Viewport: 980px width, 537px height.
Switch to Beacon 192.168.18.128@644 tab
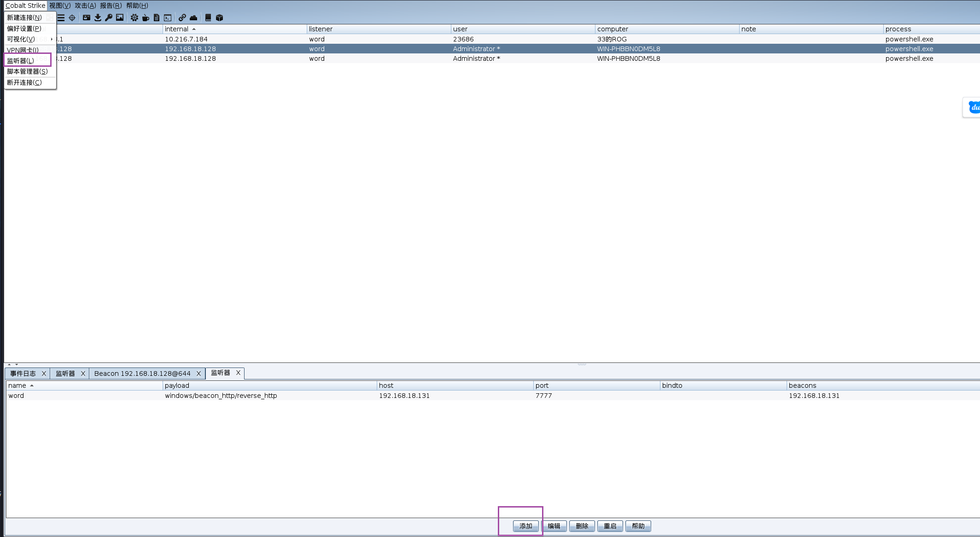coord(142,374)
